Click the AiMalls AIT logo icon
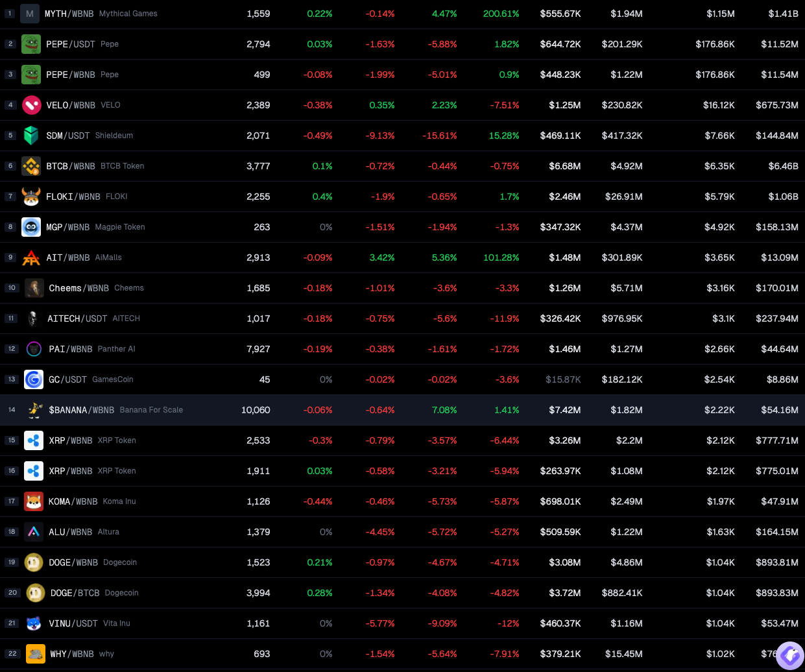805x672 pixels. pos(31,258)
